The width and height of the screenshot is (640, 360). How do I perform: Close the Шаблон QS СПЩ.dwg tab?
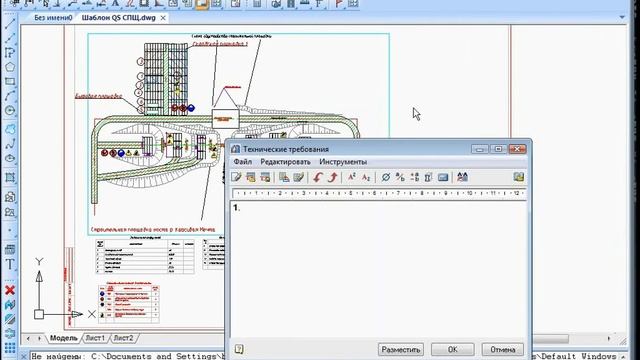pyautogui.click(x=163, y=18)
